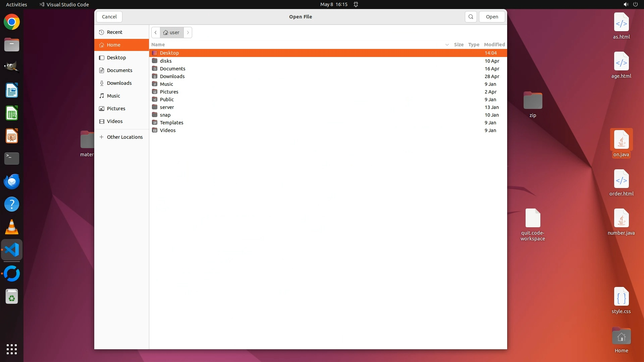The image size is (644, 362).
Task: Select the server folder in file list
Action: [167, 107]
